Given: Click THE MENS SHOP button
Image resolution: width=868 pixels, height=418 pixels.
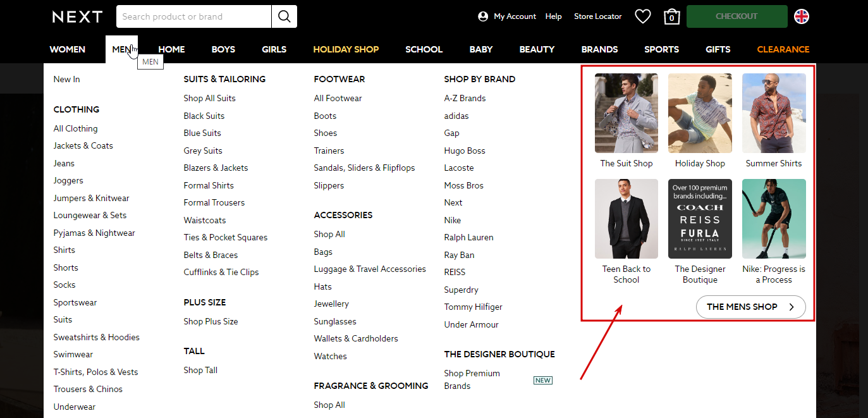Looking at the screenshot, I should pyautogui.click(x=750, y=307).
